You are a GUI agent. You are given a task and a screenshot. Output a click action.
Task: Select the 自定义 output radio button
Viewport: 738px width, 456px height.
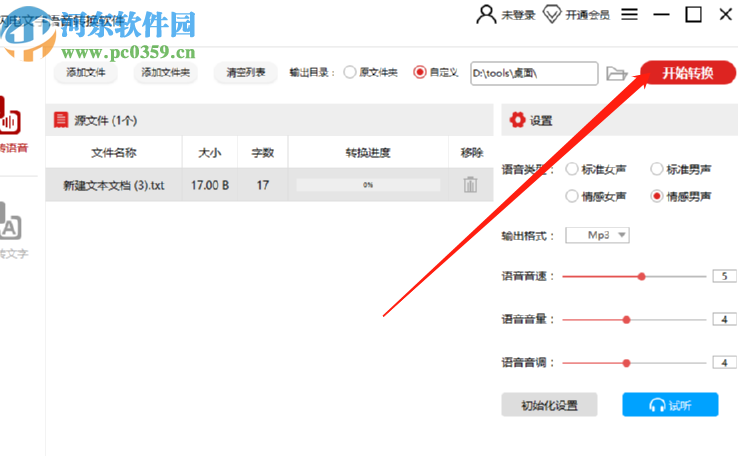pos(419,72)
